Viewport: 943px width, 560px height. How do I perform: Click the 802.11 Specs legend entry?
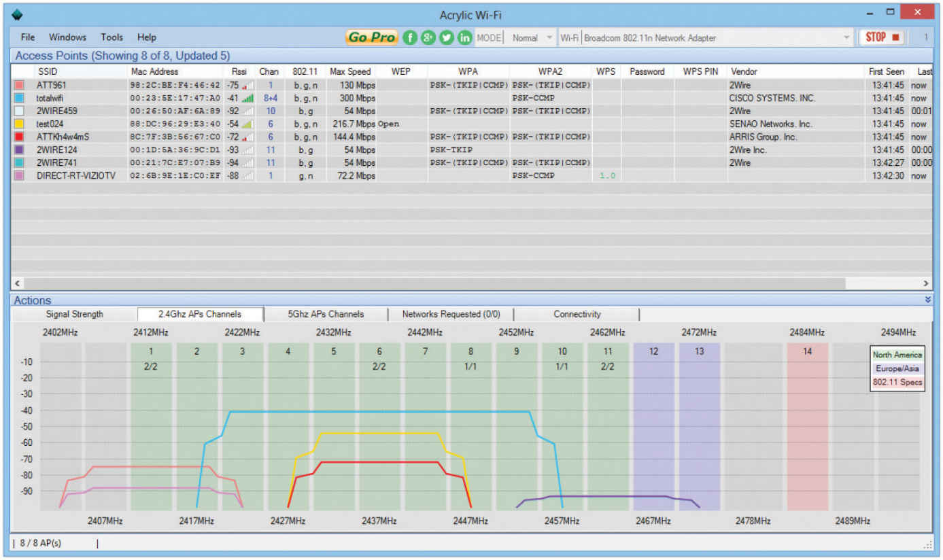coord(897,382)
